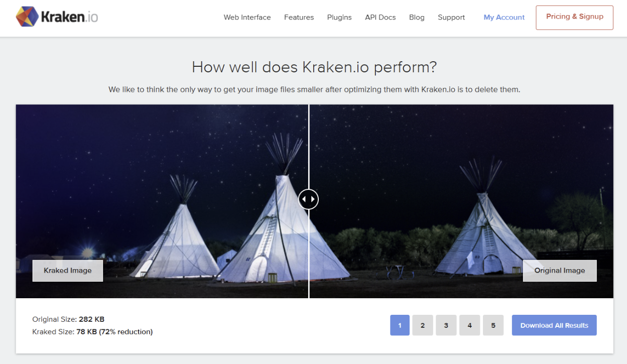Click the heading 'How well does Kraken.io perform?'
Image resolution: width=627 pixels, height=364 pixels.
click(x=314, y=67)
